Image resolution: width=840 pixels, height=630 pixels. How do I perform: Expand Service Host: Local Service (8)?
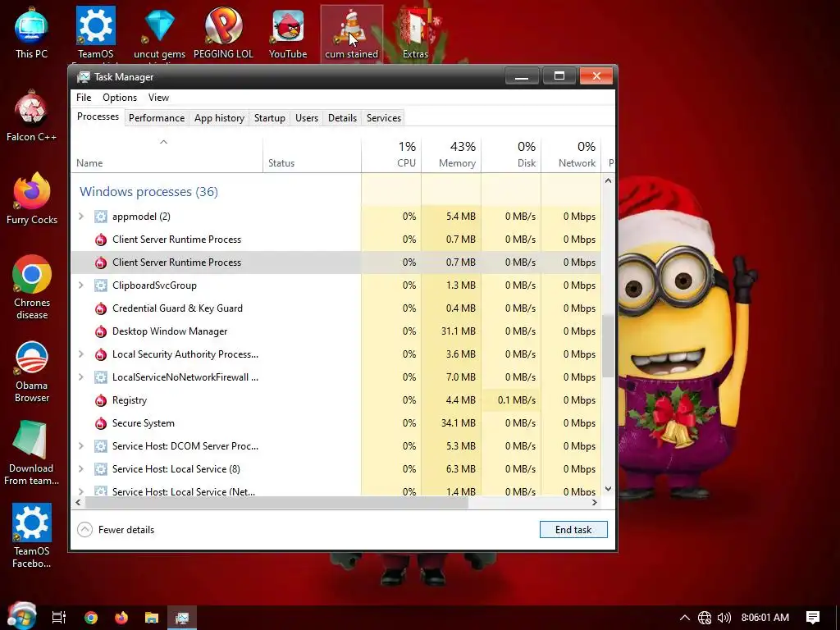coord(81,468)
